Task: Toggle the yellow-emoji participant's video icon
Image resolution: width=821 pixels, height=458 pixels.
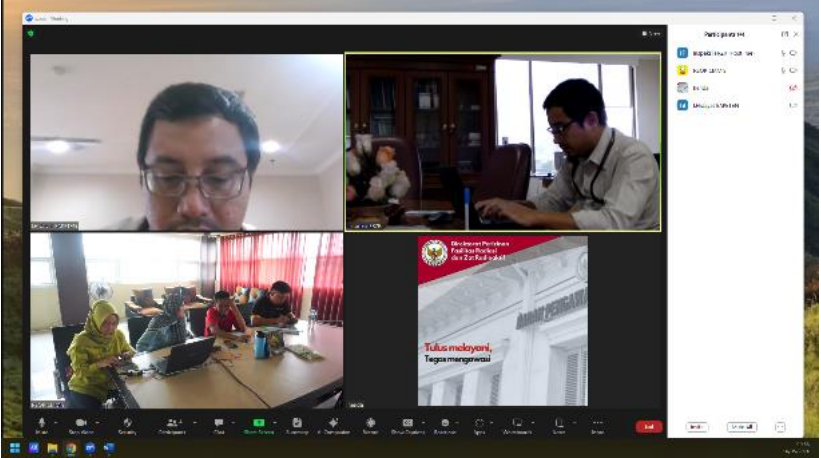Action: click(x=793, y=71)
